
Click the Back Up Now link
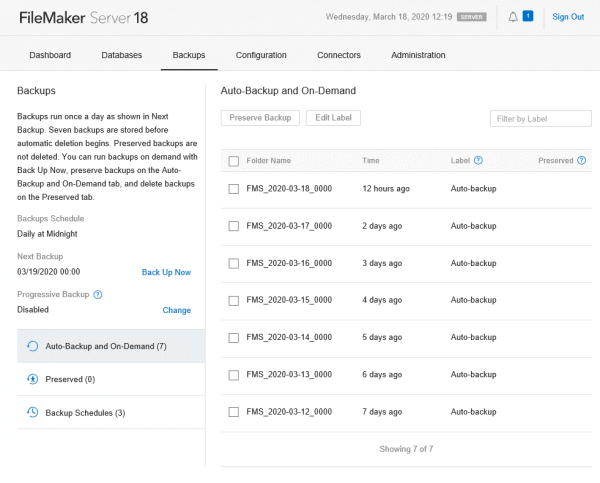pos(166,272)
